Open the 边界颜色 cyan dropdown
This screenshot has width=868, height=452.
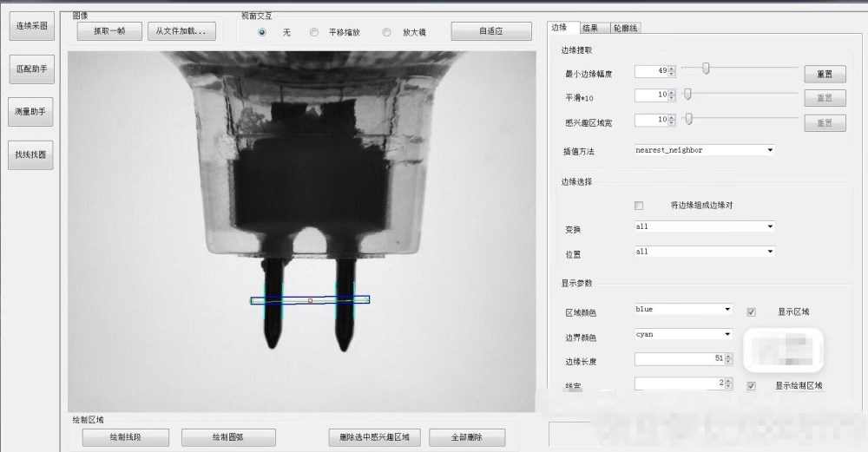point(684,334)
